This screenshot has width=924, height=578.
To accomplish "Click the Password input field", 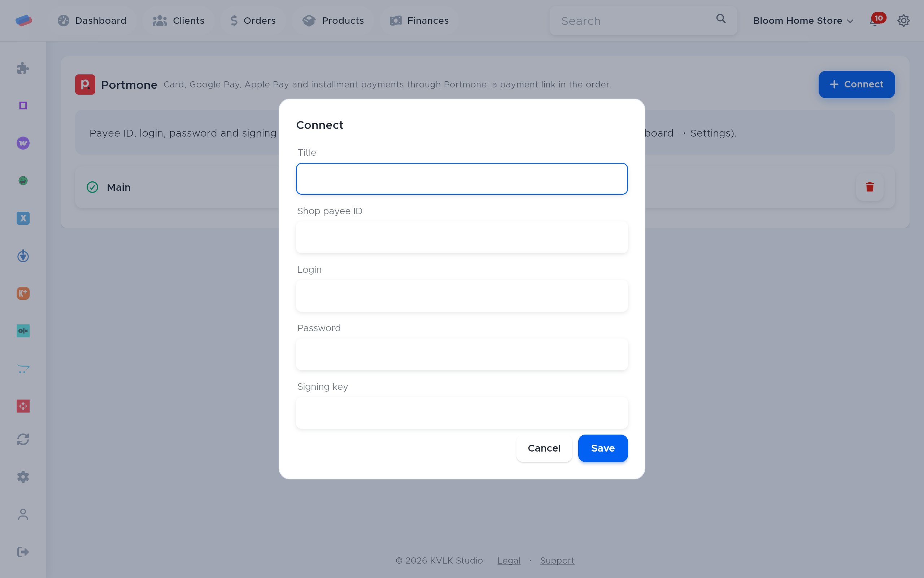I will point(462,354).
